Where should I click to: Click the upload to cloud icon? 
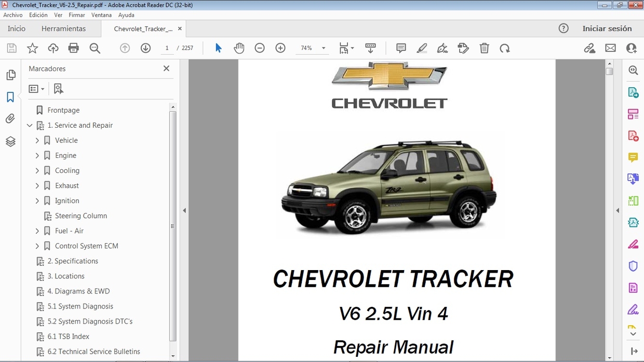click(53, 48)
